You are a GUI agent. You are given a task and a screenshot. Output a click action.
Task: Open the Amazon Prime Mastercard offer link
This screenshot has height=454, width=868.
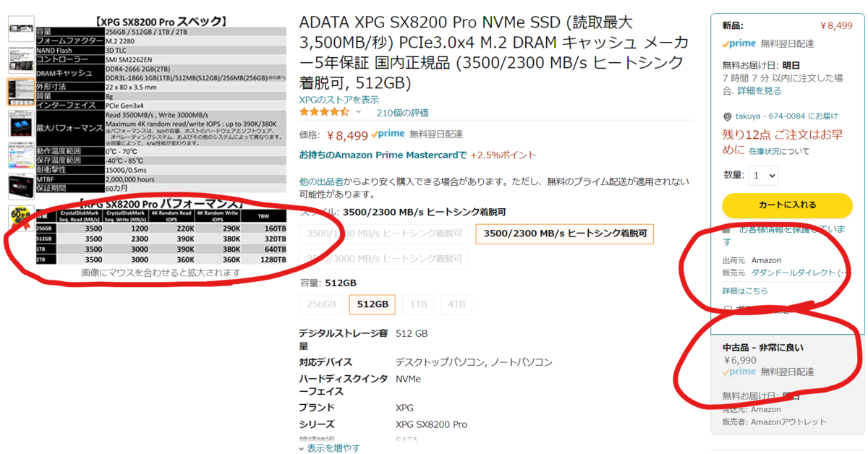[383, 155]
